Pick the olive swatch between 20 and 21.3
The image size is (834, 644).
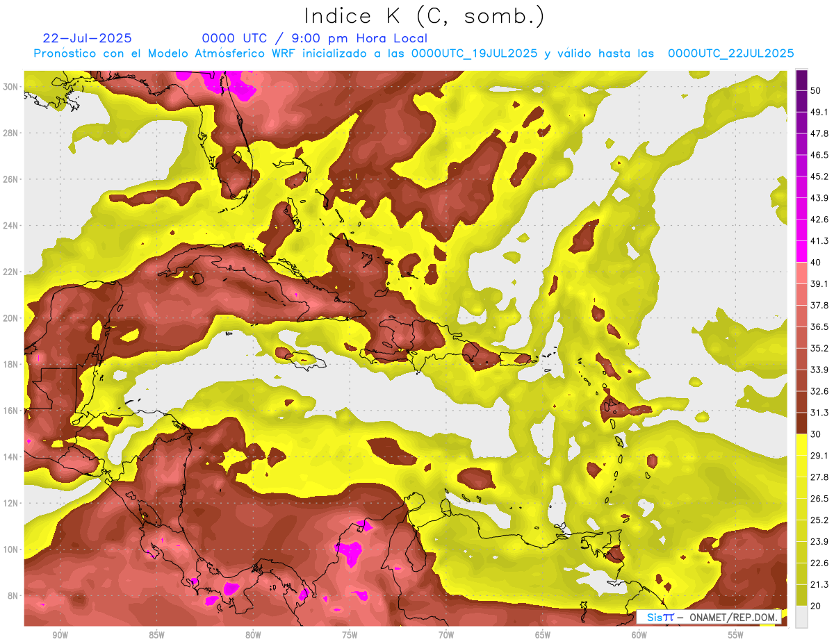[801, 595]
